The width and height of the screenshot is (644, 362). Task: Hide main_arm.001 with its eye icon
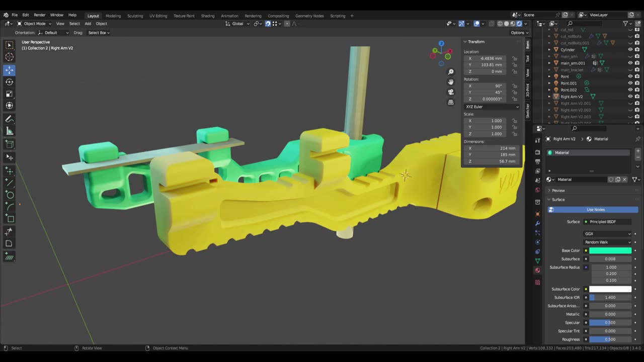(x=630, y=63)
